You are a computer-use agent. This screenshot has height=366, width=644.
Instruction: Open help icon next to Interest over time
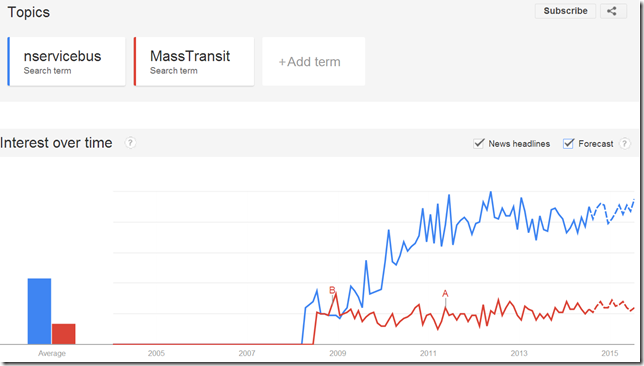[x=130, y=143]
